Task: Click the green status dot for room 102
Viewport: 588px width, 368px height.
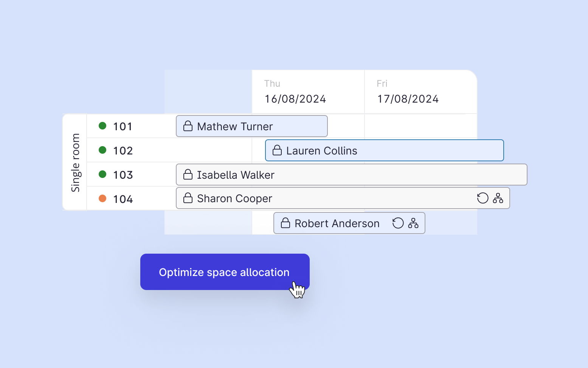Action: 102,150
